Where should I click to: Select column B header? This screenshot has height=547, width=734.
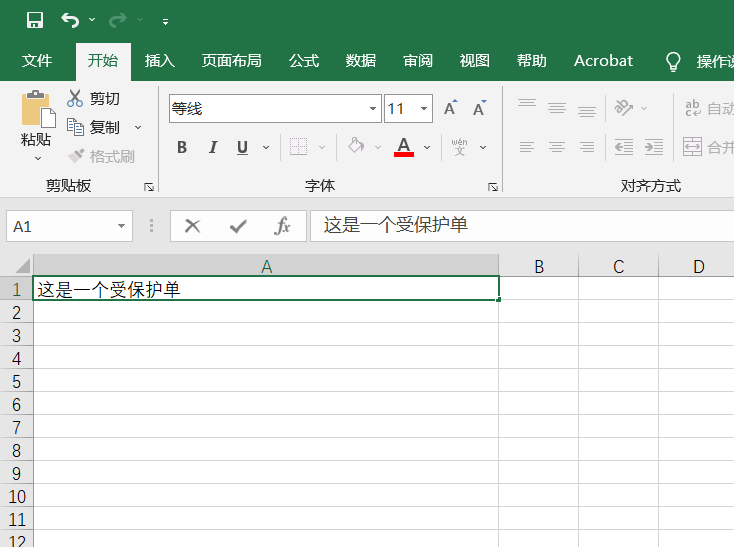point(539,266)
